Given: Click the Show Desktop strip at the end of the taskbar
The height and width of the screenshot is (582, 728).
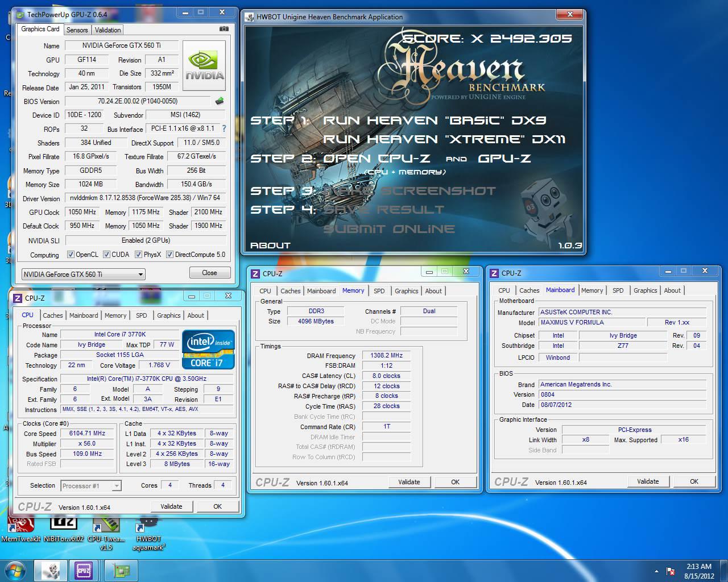Looking at the screenshot, I should [x=724, y=571].
